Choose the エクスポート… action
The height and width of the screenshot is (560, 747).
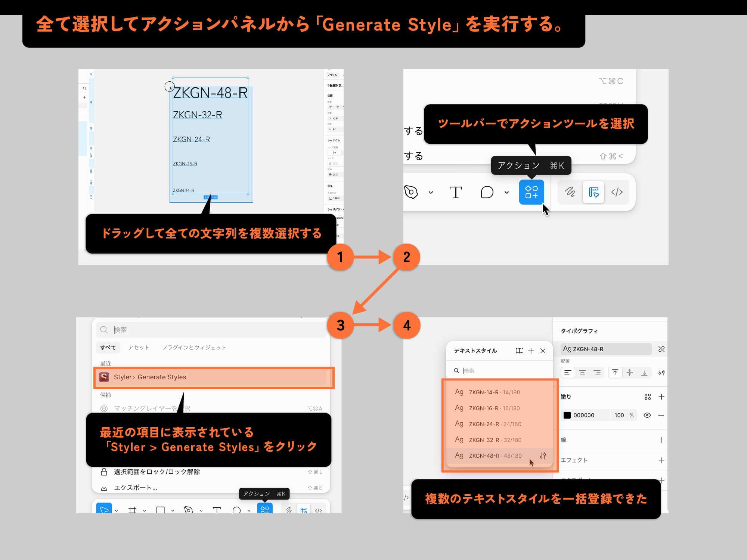(211, 488)
